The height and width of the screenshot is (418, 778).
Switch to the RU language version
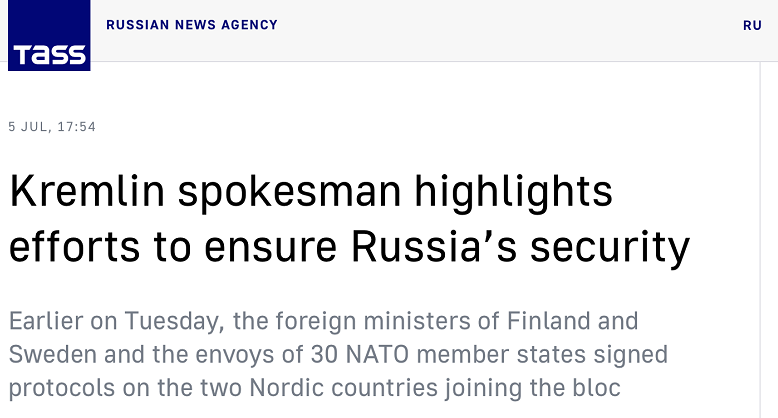pos(752,25)
